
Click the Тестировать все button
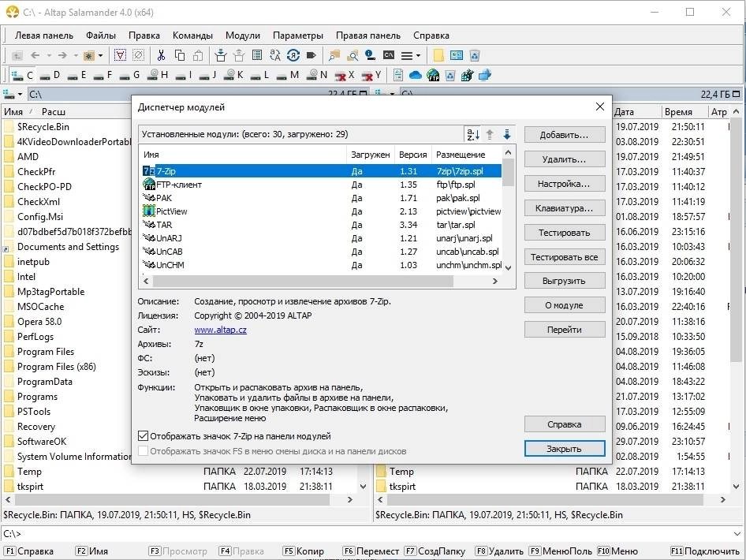pyautogui.click(x=565, y=257)
